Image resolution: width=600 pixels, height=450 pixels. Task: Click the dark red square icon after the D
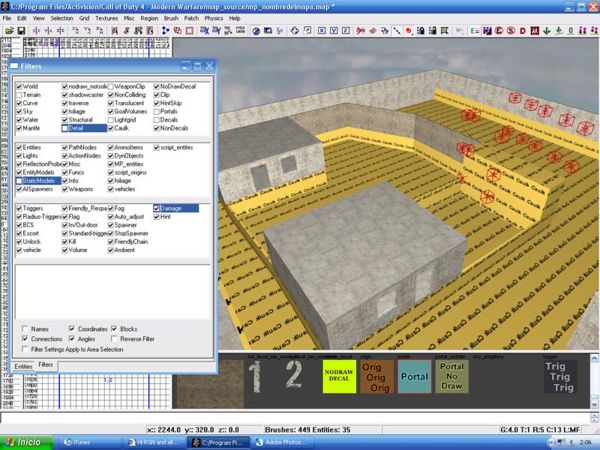coord(535,31)
